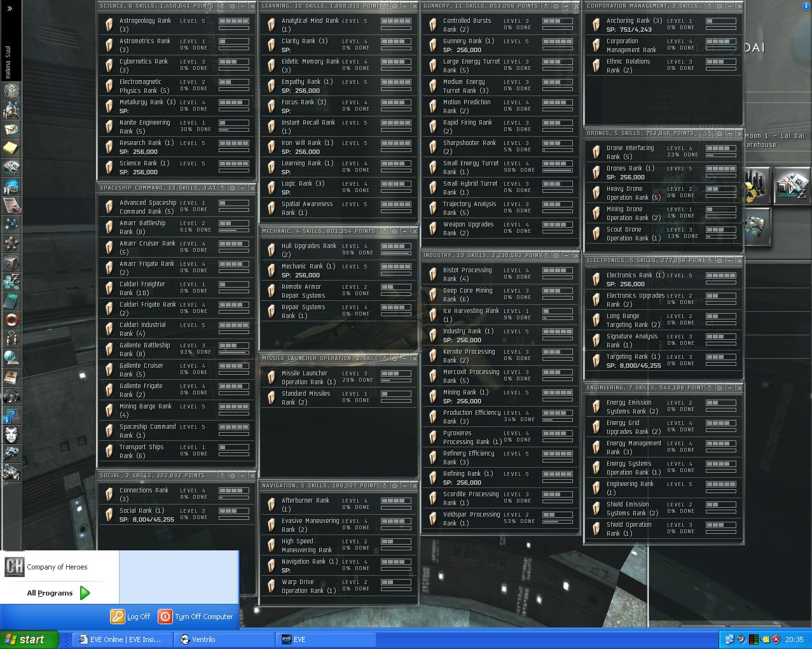Click the taskbar clock showing 20:35

tap(794, 639)
